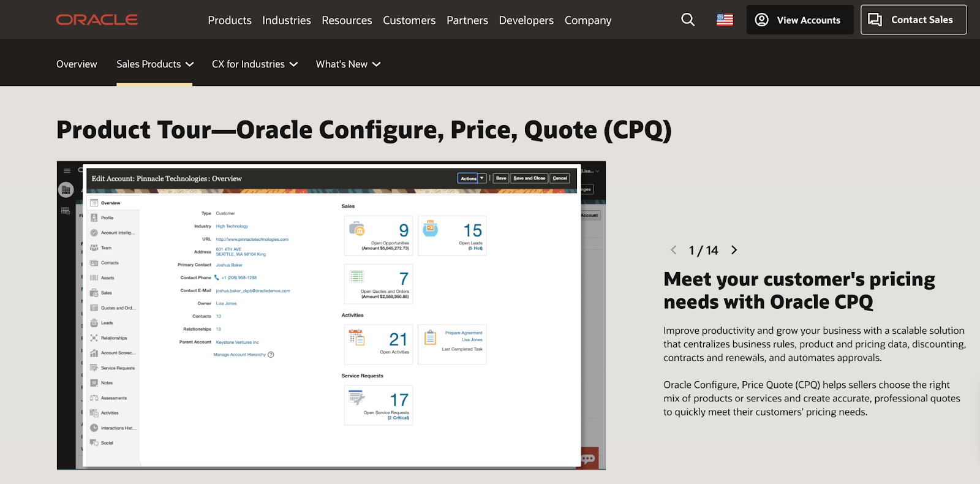Click the Cancel button
The width and height of the screenshot is (980, 484).
tap(560, 178)
